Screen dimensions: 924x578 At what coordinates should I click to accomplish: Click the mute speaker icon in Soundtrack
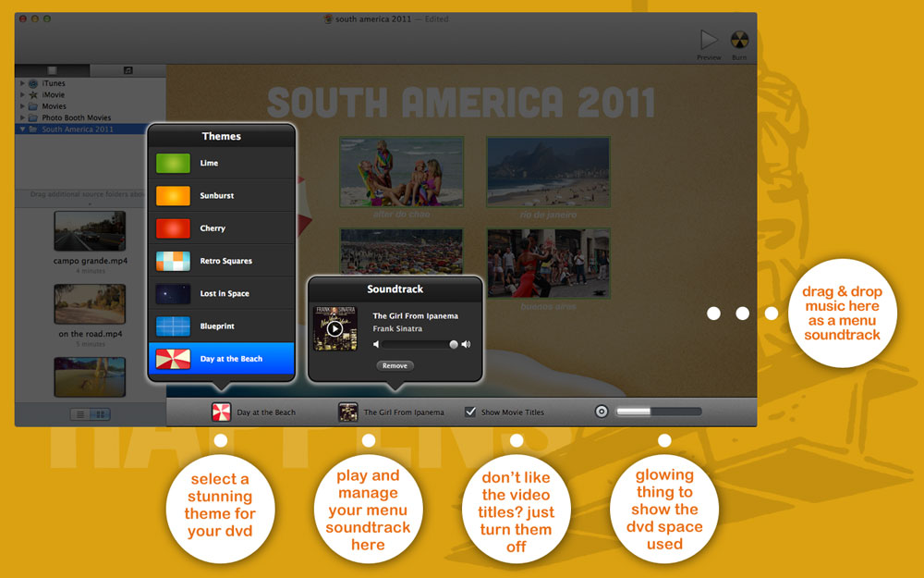pyautogui.click(x=376, y=344)
